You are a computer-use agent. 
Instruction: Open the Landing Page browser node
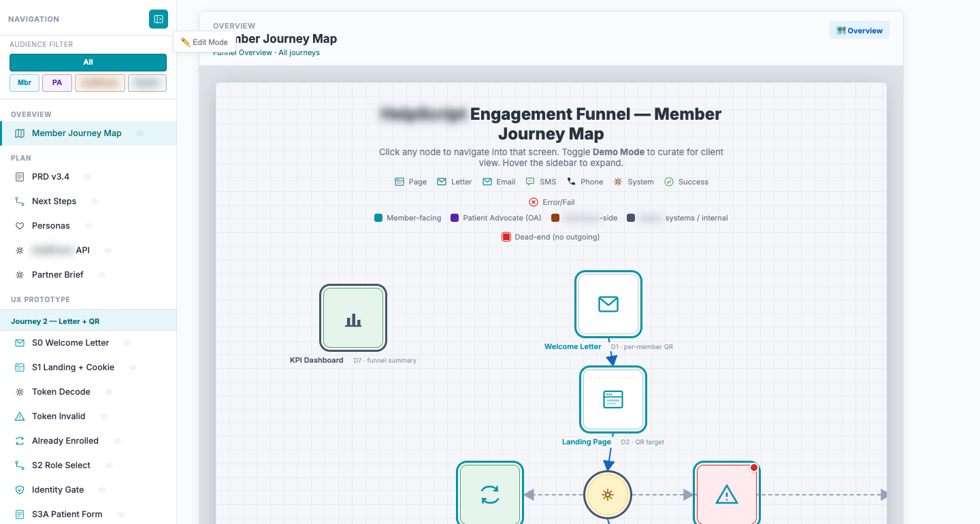[x=613, y=399]
